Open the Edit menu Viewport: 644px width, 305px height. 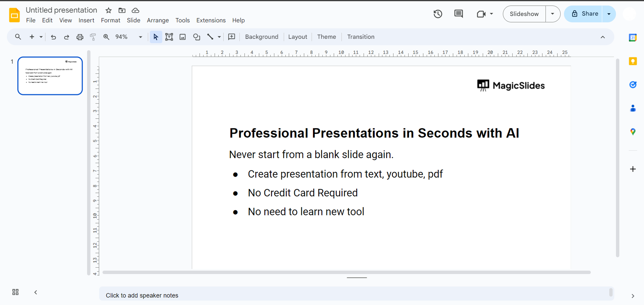click(x=47, y=20)
